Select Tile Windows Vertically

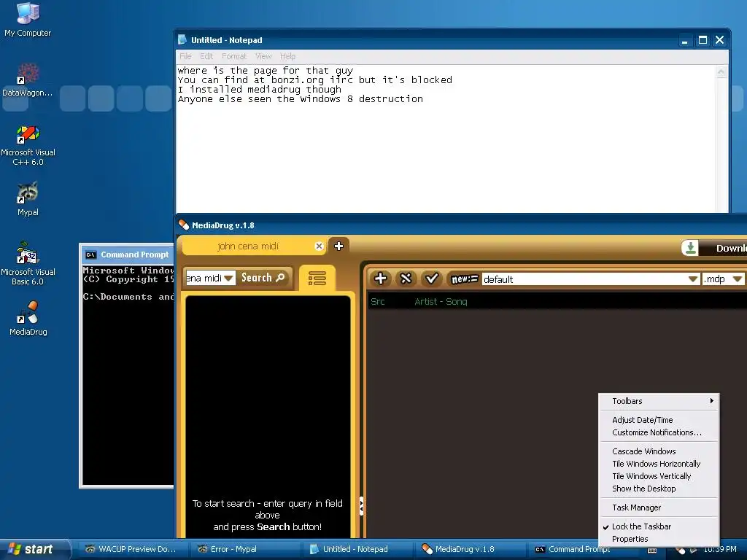tap(659, 476)
